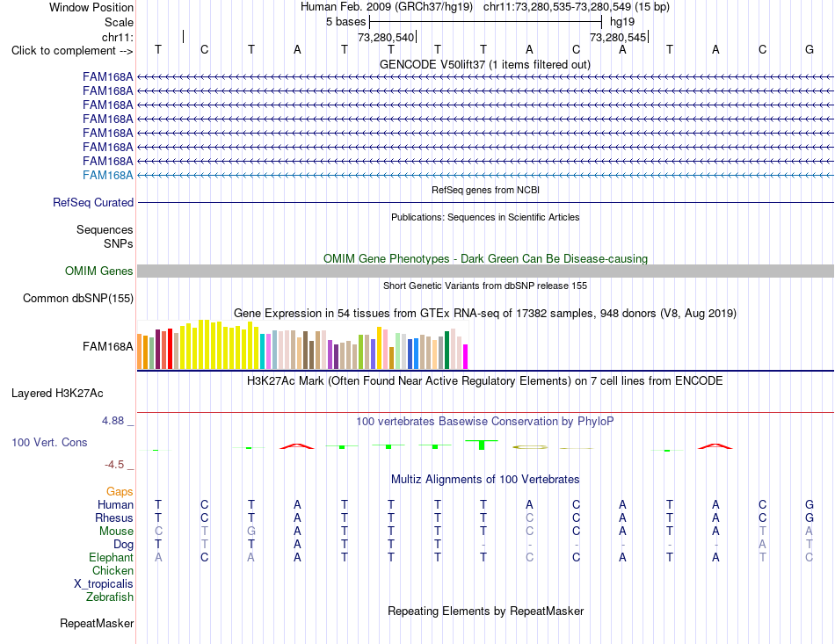Click the orange Gaps label

120,491
